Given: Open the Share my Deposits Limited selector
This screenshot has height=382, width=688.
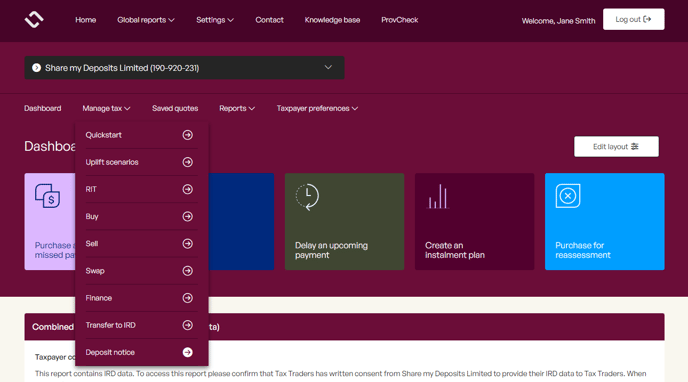Looking at the screenshot, I should (184, 68).
